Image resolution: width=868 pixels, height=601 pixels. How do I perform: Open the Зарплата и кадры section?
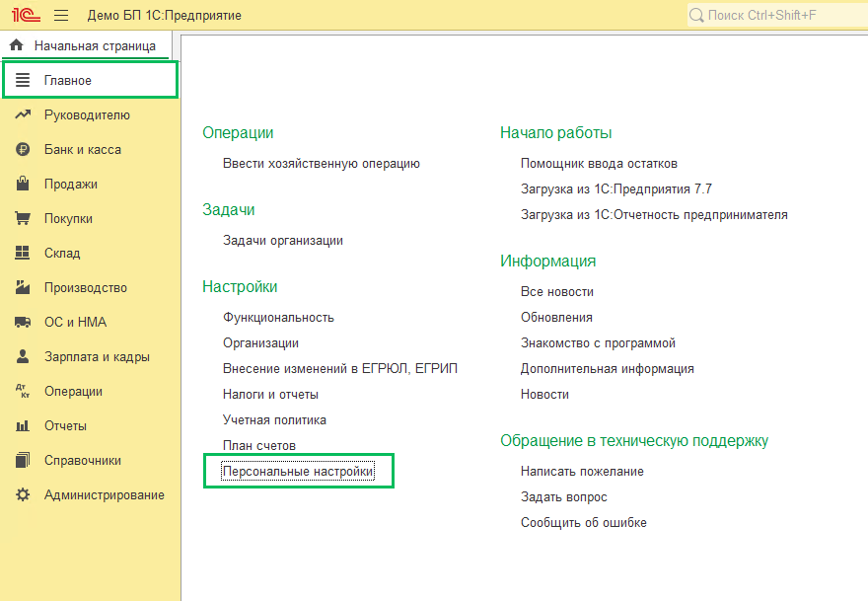point(90,356)
